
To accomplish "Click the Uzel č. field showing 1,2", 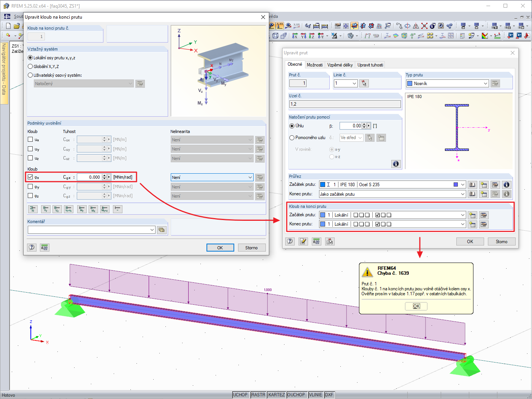I will point(345,104).
